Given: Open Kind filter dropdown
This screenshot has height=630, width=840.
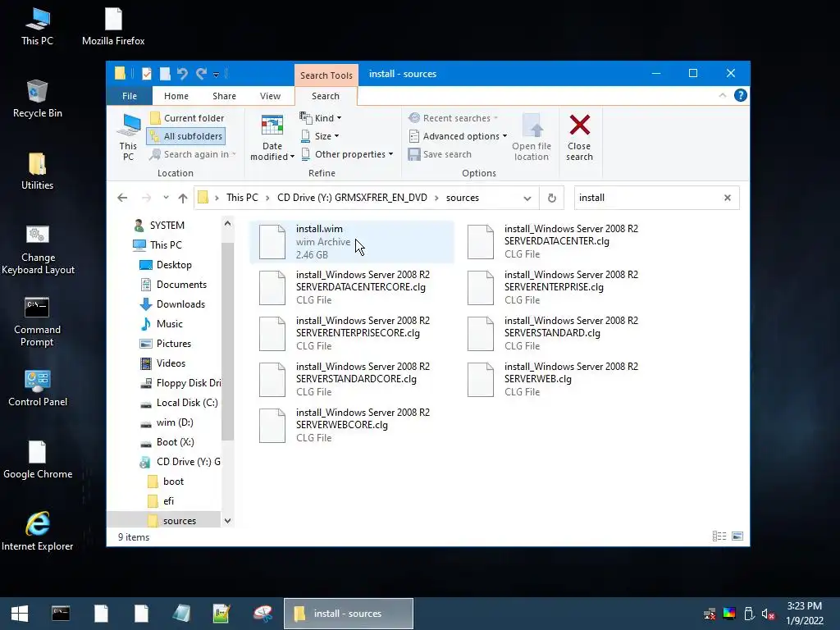Looking at the screenshot, I should 321,118.
